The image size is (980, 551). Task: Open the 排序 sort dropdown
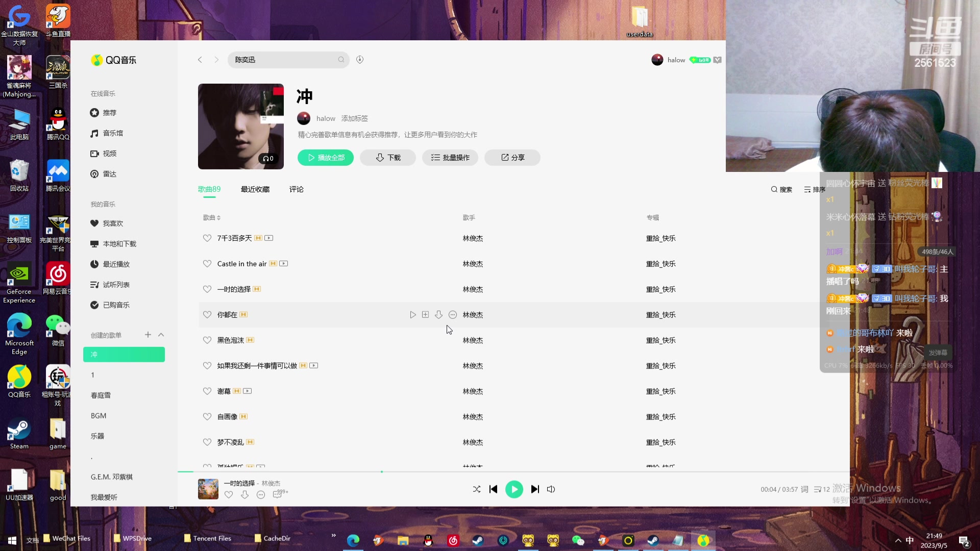click(815, 189)
